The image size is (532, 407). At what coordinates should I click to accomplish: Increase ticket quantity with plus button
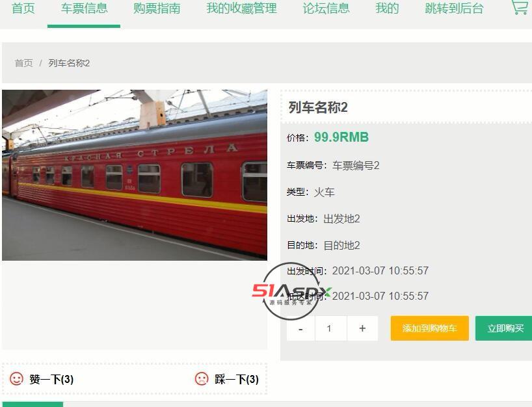pos(362,328)
